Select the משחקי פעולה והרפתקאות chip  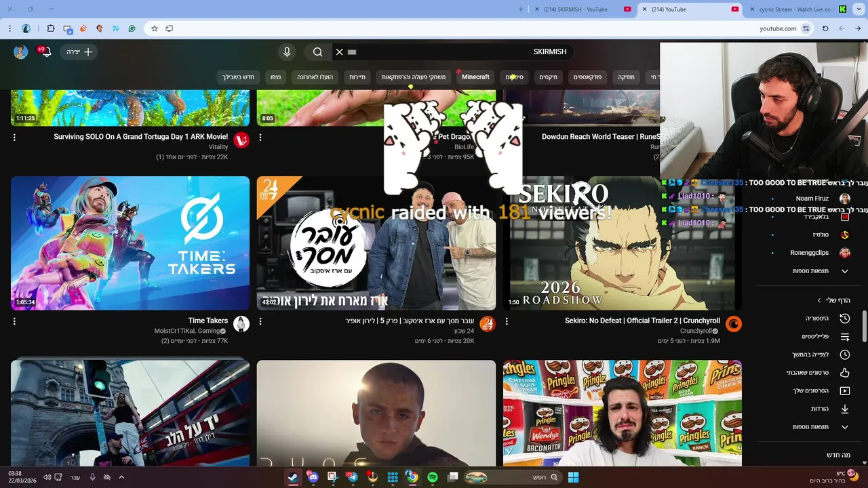pos(414,77)
